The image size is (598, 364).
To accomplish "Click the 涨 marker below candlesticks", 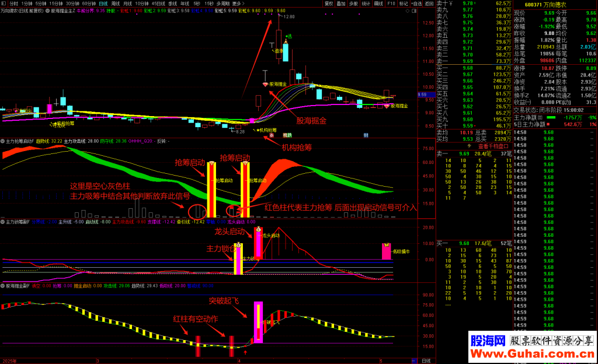I will [272, 135].
